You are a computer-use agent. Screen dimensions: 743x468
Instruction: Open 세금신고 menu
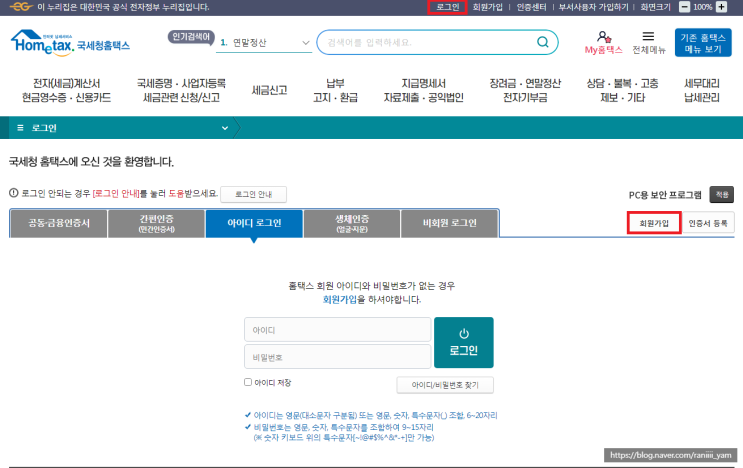pos(269,90)
